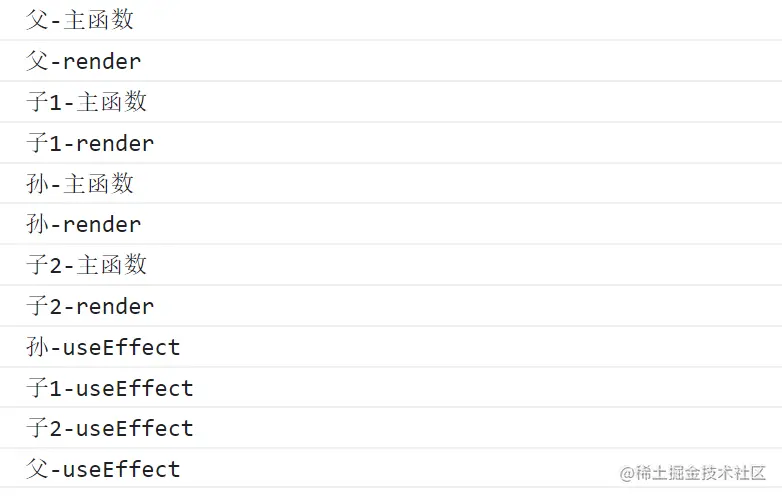Click the 孙 character in 孙-主函数
782x498 pixels.
pos(37,184)
